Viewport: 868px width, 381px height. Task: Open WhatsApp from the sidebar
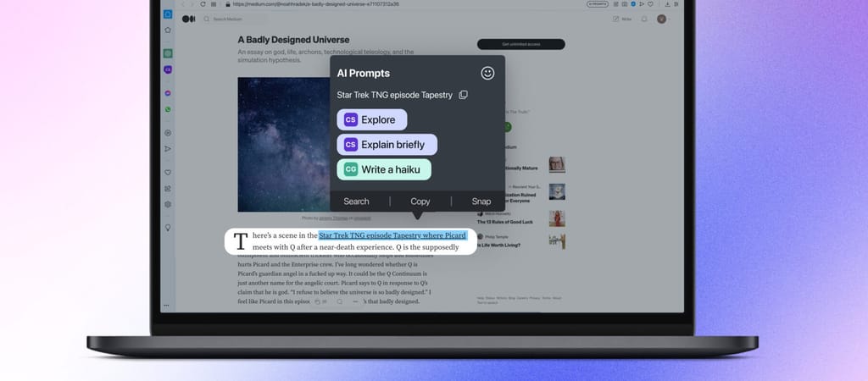click(168, 109)
